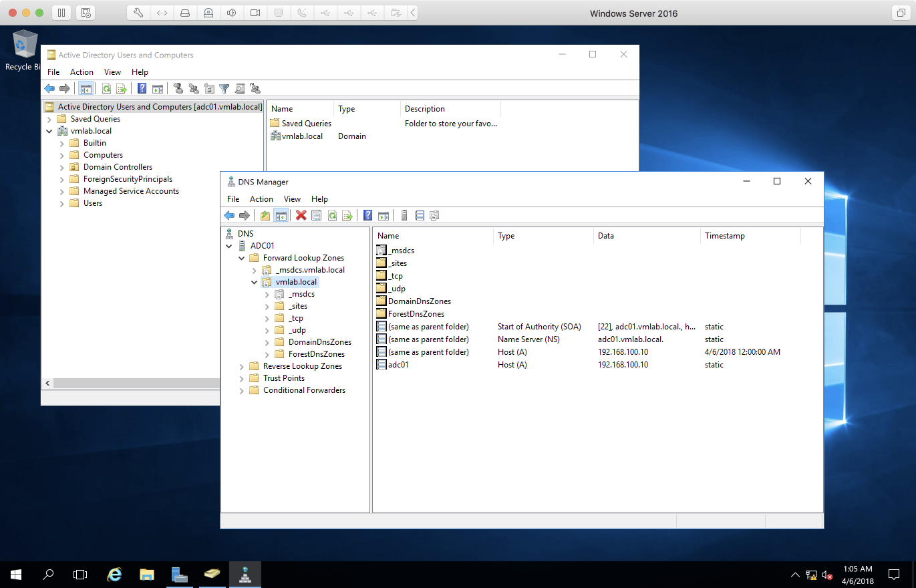Click the Filter funnel icon in Active Directory
This screenshot has width=916, height=588.
point(224,89)
